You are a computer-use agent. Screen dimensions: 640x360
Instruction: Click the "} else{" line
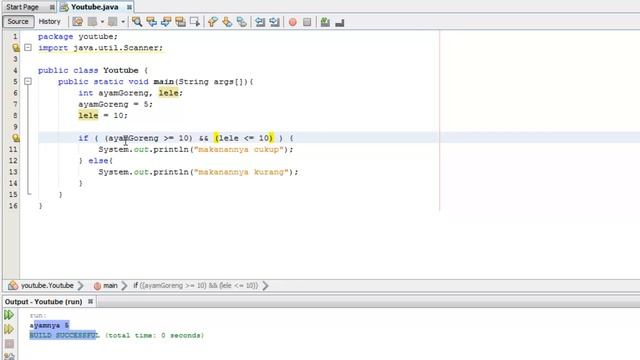click(96, 161)
